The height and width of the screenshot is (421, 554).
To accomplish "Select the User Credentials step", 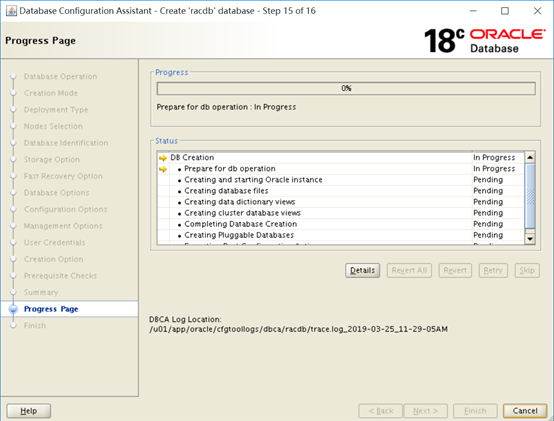I will click(55, 243).
